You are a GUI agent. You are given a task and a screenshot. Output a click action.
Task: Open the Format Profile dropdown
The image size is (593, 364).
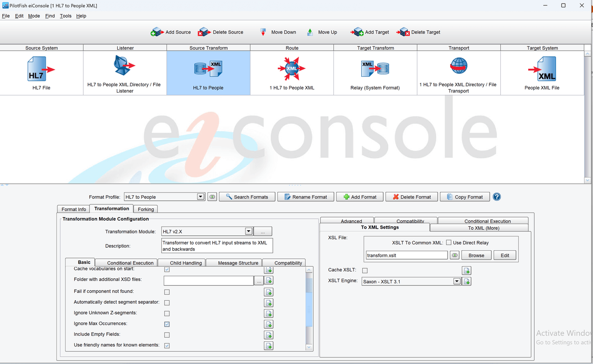tap(200, 197)
